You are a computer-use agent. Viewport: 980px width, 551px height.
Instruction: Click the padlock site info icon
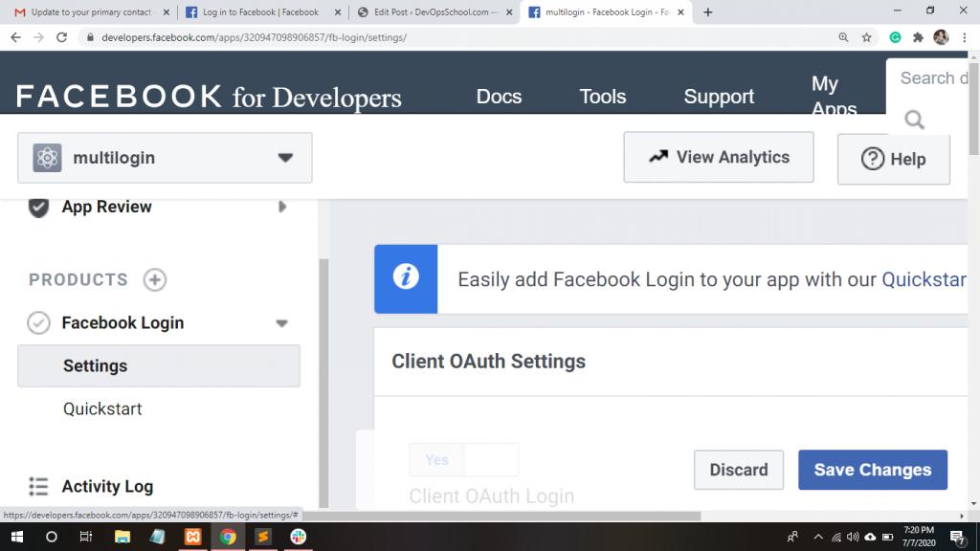(x=90, y=37)
